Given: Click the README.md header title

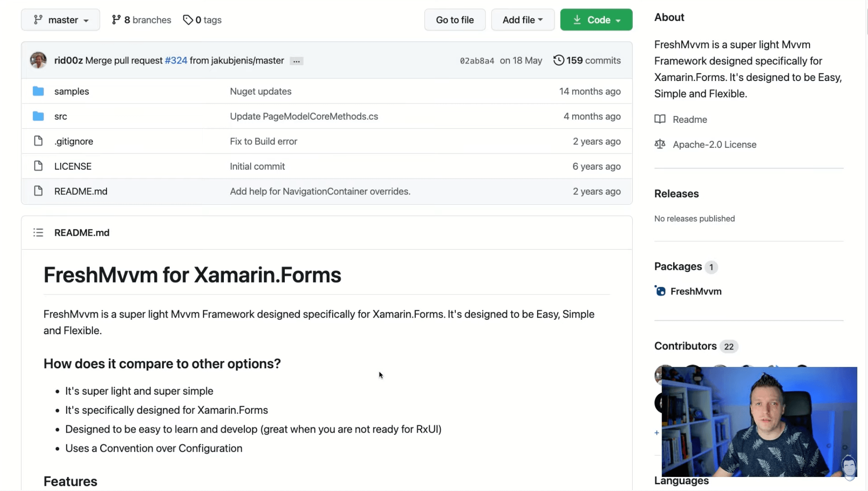Looking at the screenshot, I should pos(82,233).
